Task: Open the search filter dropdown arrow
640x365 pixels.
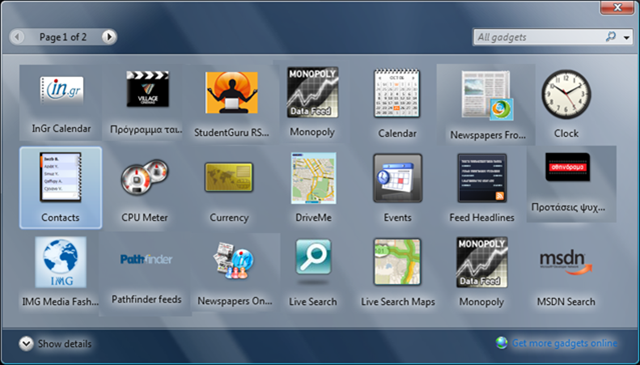Action: (x=627, y=38)
